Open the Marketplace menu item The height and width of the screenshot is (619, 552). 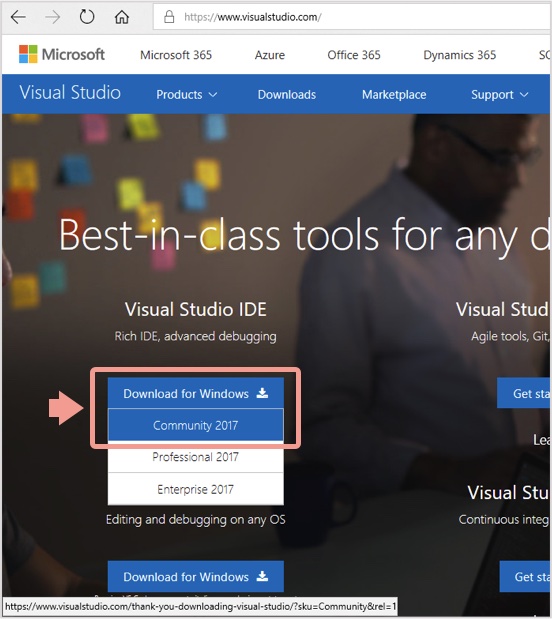tap(394, 94)
